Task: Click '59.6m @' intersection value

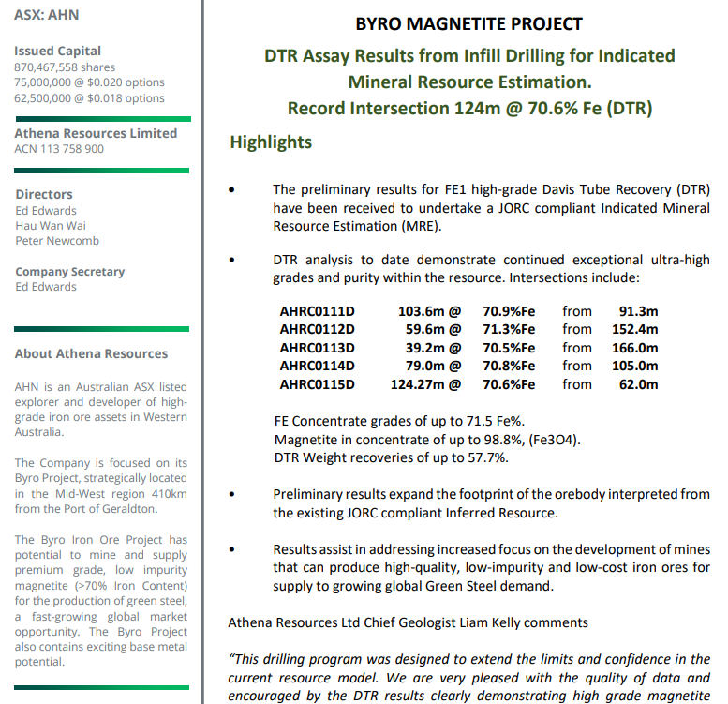Action: coord(433,329)
